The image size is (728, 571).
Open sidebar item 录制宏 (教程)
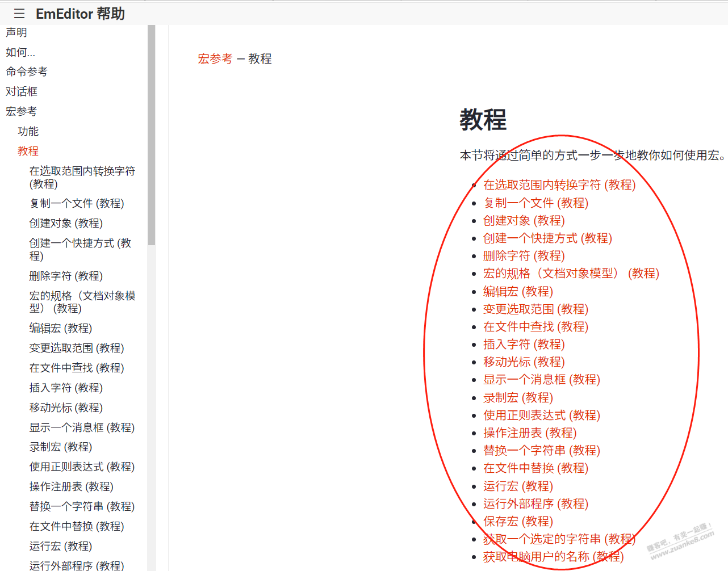(61, 447)
